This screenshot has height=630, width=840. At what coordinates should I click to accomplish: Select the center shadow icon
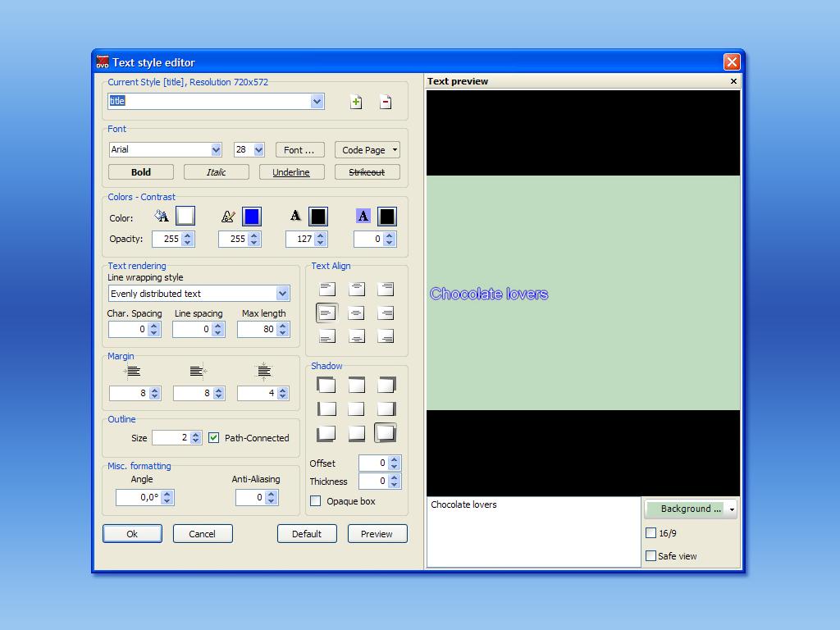pyautogui.click(x=356, y=409)
